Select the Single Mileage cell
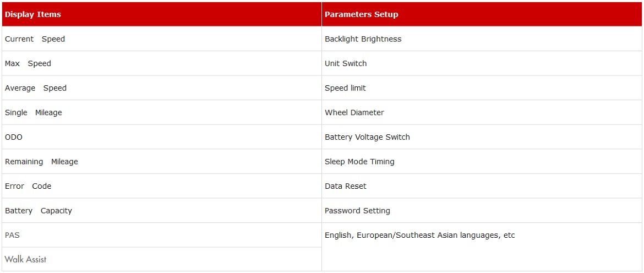Image resolution: width=644 pixels, height=273 pixels. pos(162,112)
